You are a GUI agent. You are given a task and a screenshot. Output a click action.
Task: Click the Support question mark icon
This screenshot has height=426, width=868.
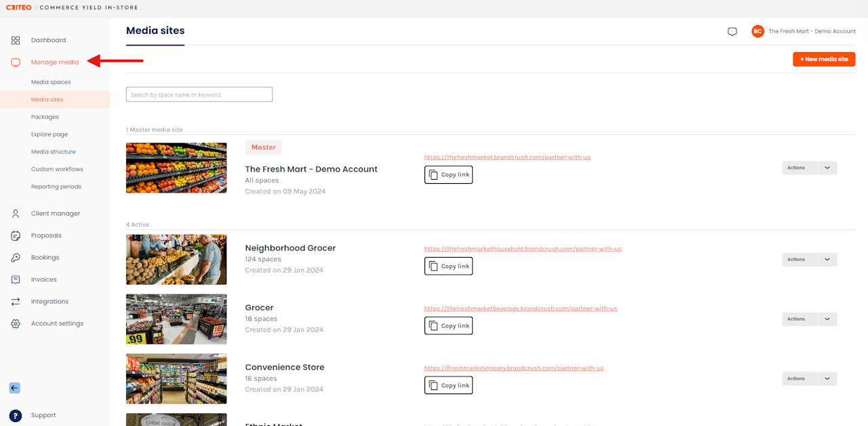pyautogui.click(x=16, y=416)
